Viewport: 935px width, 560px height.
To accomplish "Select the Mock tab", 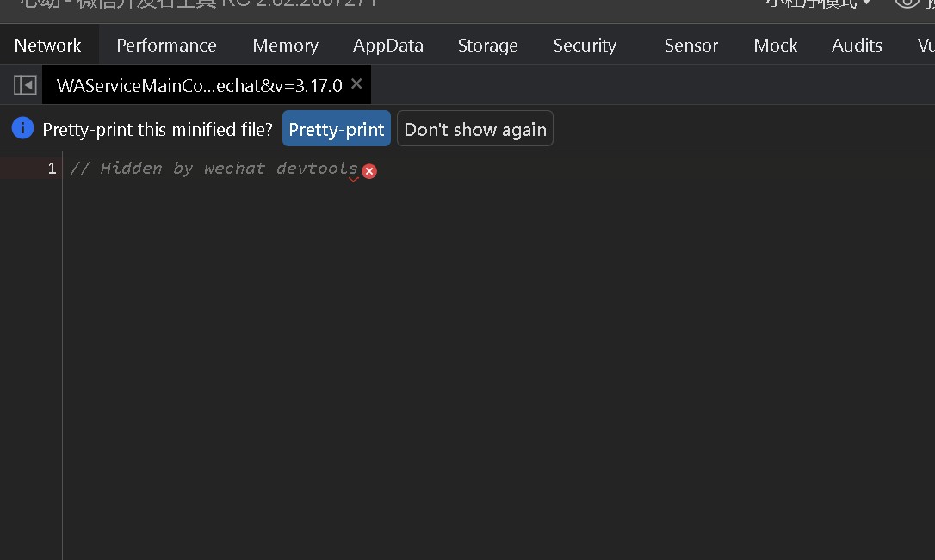I will [x=775, y=46].
